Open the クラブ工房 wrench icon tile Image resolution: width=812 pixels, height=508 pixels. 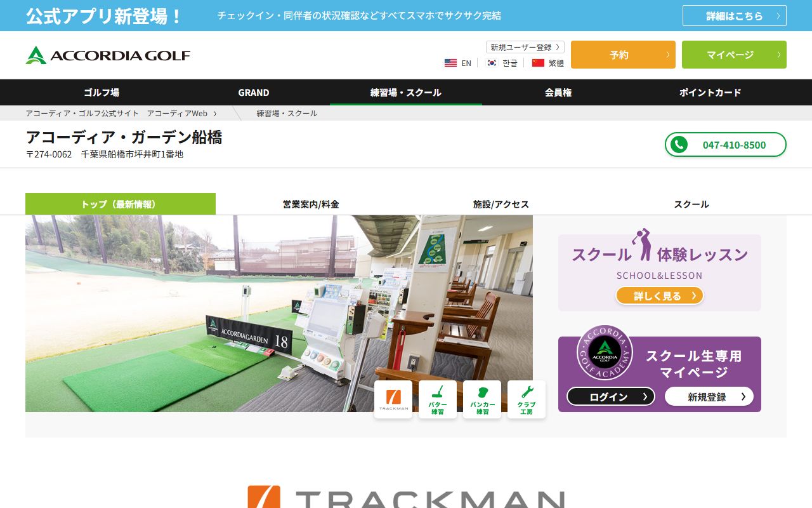tap(527, 399)
